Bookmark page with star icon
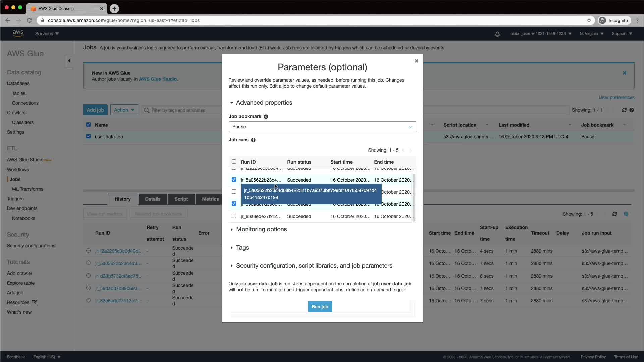 (589, 20)
